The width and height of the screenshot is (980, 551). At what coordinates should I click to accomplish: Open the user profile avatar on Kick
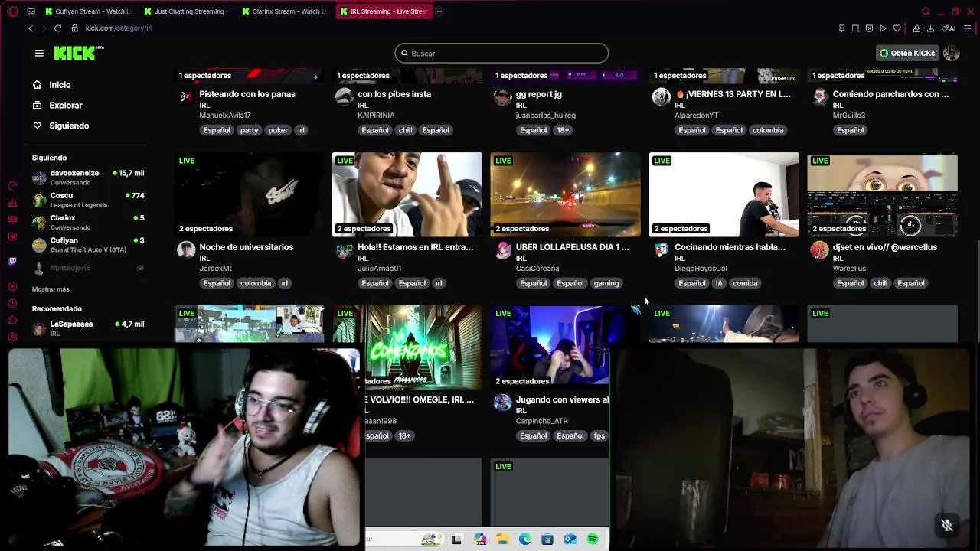[x=951, y=53]
